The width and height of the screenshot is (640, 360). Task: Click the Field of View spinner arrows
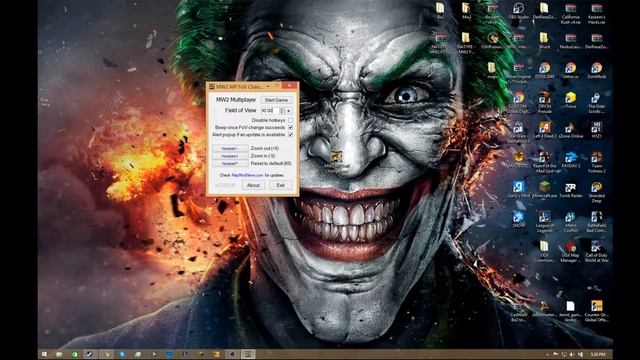point(282,111)
